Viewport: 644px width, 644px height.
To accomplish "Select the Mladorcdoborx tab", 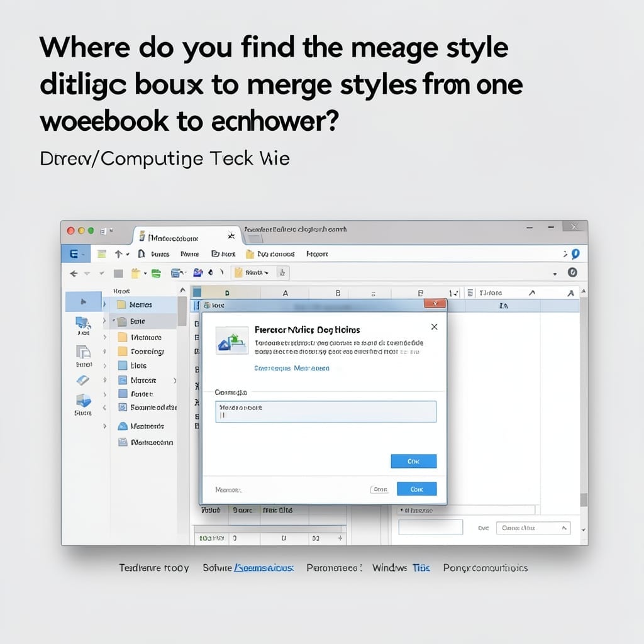I will point(187,236).
